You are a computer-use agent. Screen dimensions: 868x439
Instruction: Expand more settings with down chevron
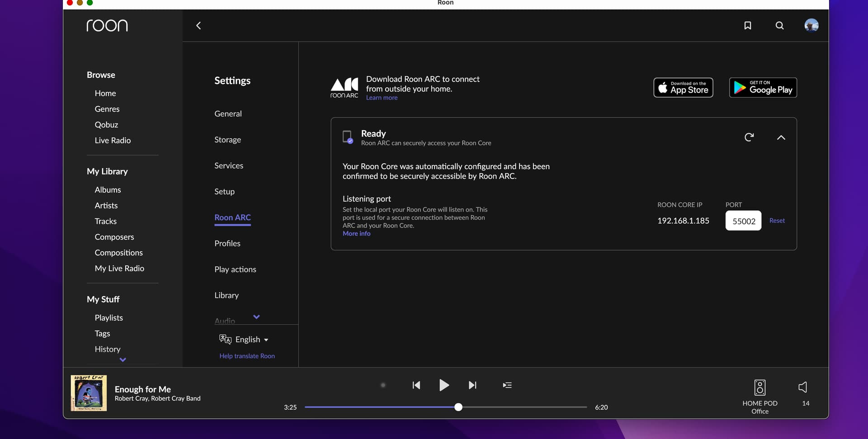pyautogui.click(x=256, y=317)
